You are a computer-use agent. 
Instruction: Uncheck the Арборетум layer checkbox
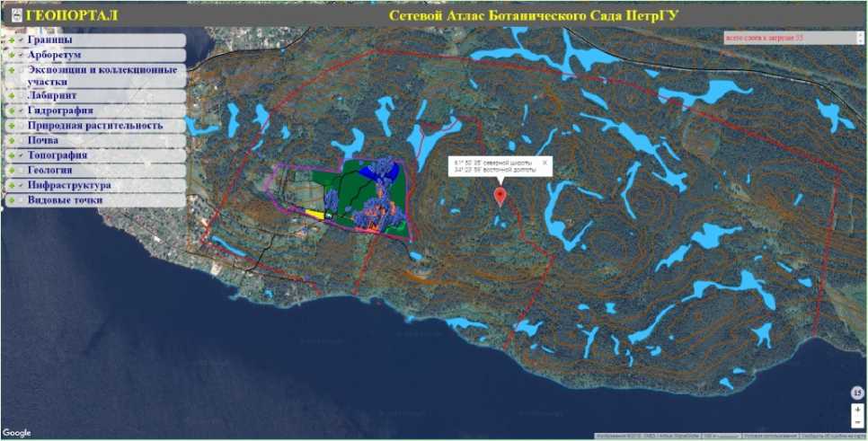click(21, 55)
